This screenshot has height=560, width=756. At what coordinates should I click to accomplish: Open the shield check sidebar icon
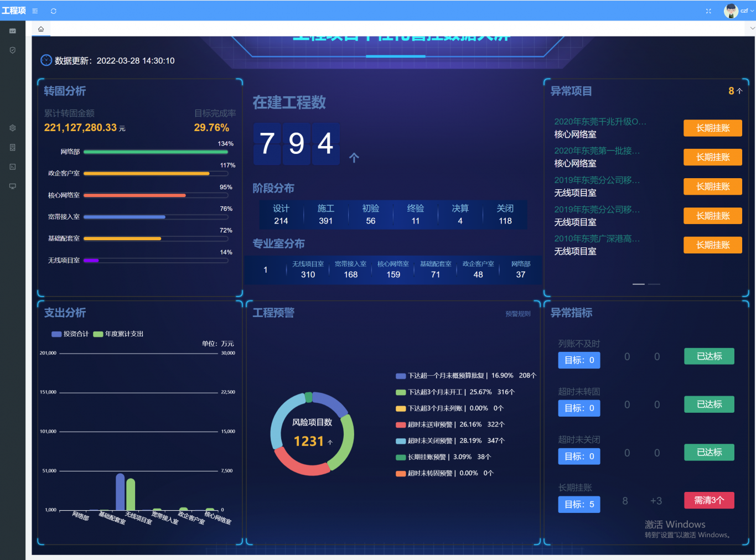pyautogui.click(x=13, y=50)
